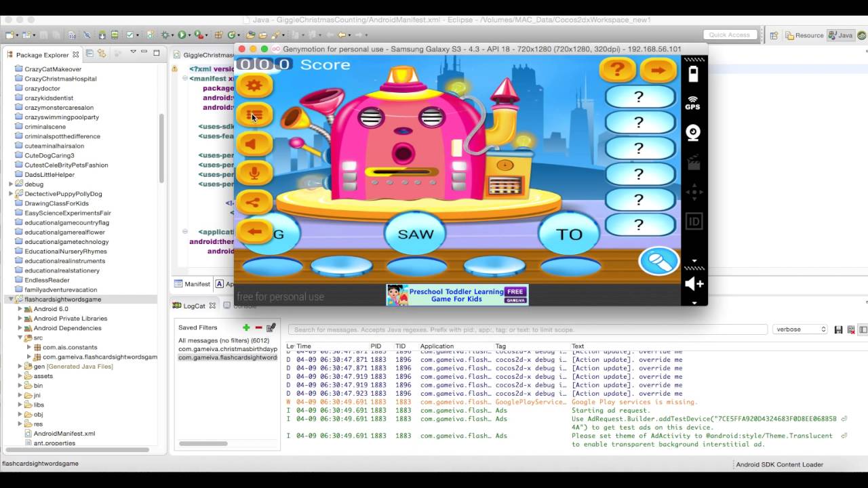868x488 pixels.
Task: Open the verbose log level dropdown
Action: click(x=800, y=329)
